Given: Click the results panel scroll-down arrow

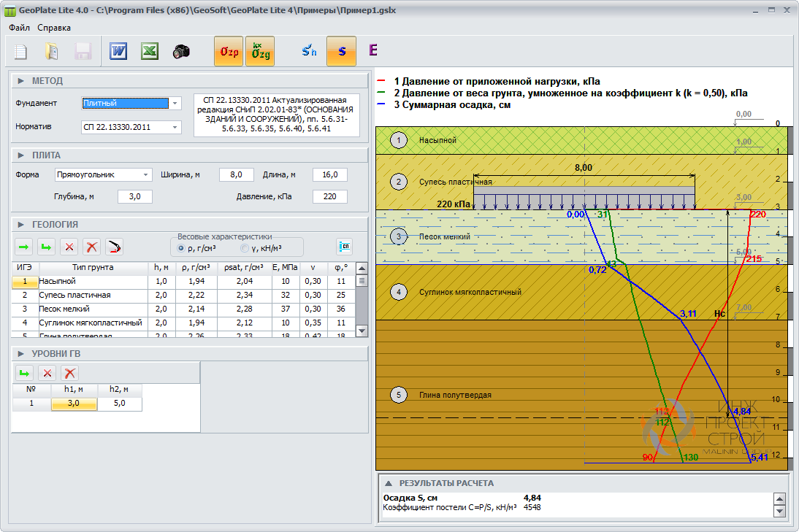Looking at the screenshot, I should 779,511.
